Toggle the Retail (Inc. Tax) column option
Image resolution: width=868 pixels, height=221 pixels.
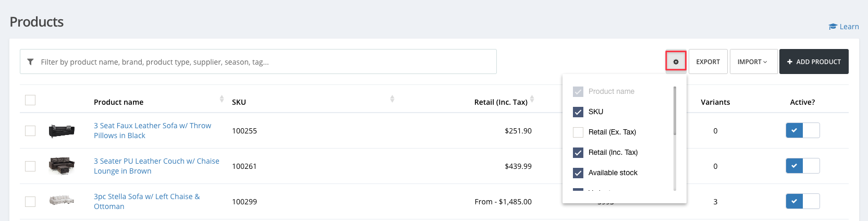(578, 152)
